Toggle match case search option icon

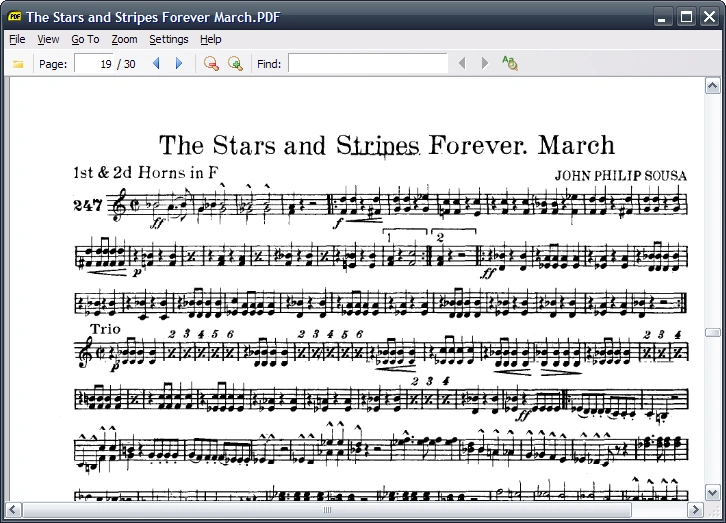[510, 63]
